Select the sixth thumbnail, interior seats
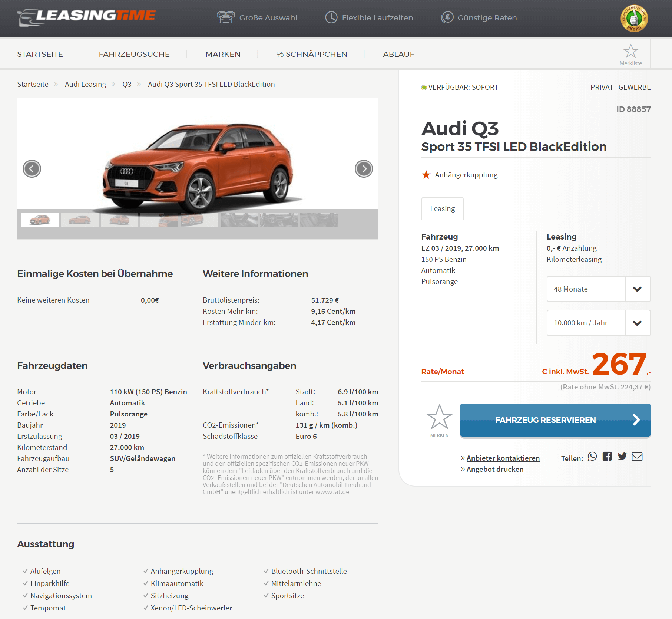Screen dimensions: 672x619 239,220
